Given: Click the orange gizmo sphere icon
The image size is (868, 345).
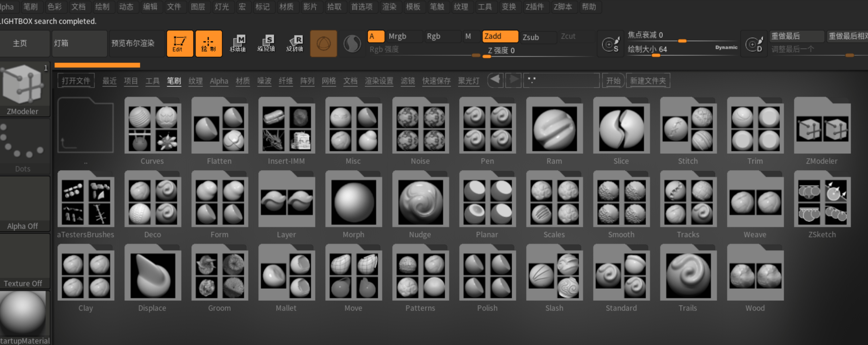Looking at the screenshot, I should (x=323, y=43).
